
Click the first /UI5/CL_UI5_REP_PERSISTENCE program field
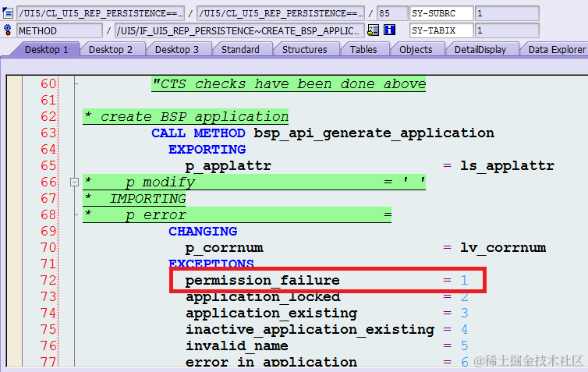(x=101, y=13)
